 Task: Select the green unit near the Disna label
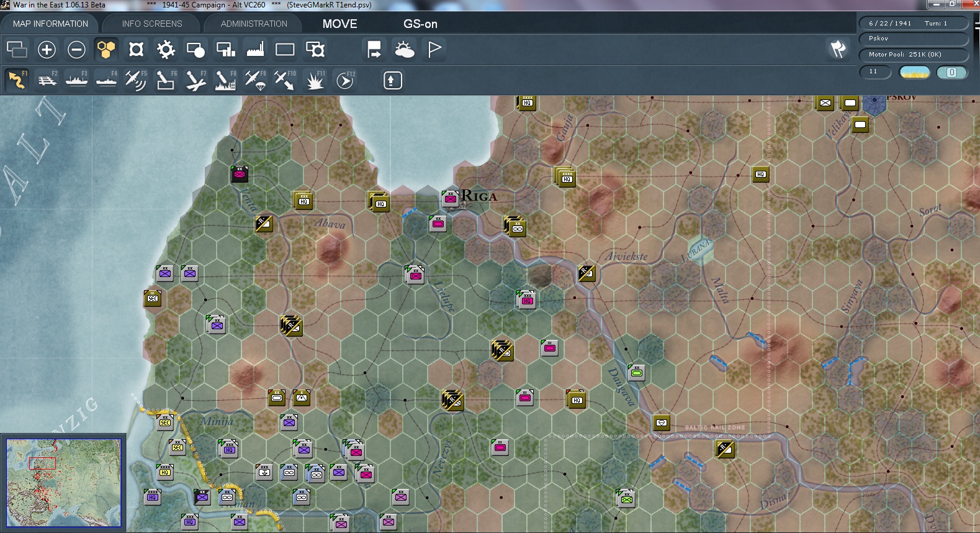626,498
